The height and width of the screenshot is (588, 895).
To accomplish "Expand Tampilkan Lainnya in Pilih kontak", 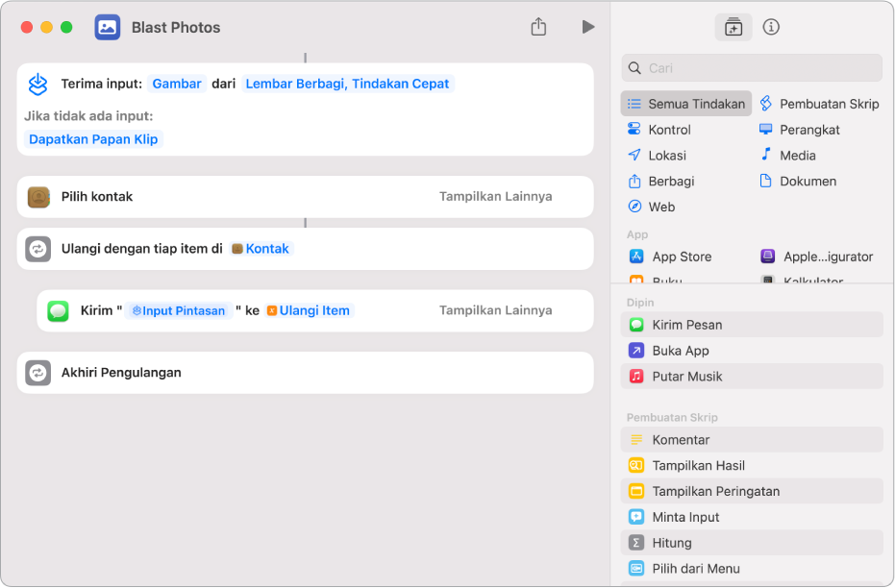I will [495, 196].
